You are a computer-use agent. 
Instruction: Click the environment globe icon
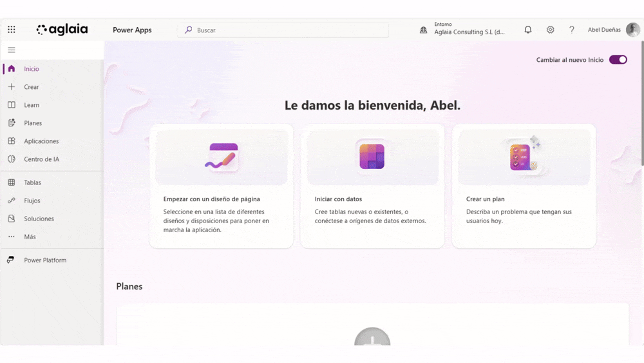(424, 30)
